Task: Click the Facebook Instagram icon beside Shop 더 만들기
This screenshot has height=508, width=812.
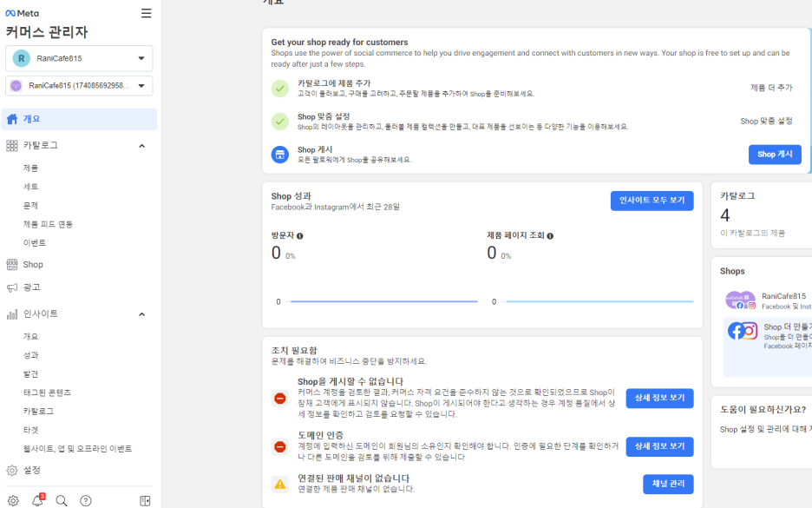Action: [743, 331]
